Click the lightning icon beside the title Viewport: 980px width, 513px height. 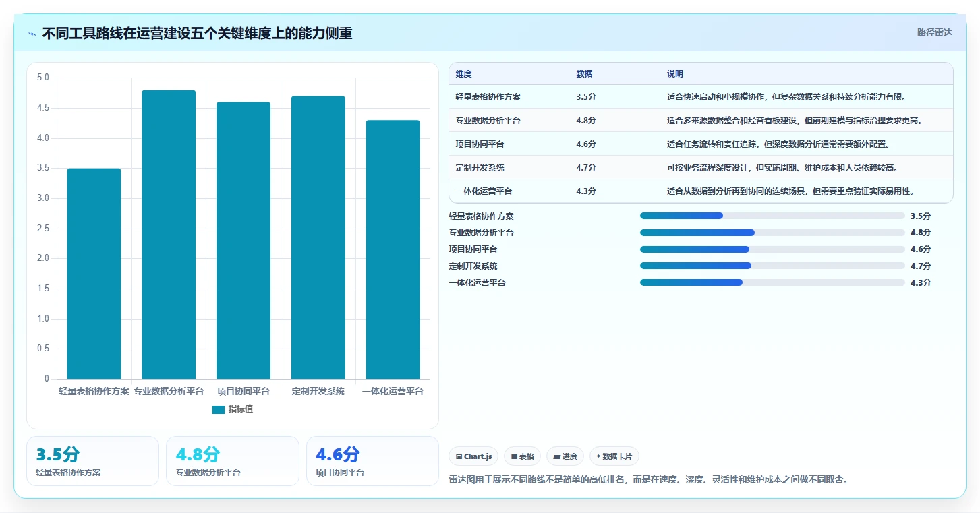coord(32,34)
